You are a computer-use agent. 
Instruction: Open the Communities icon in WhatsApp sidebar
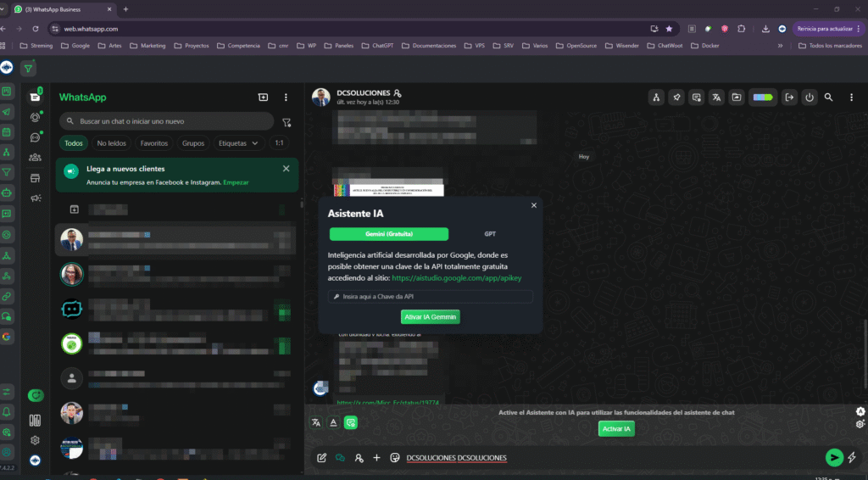35,157
